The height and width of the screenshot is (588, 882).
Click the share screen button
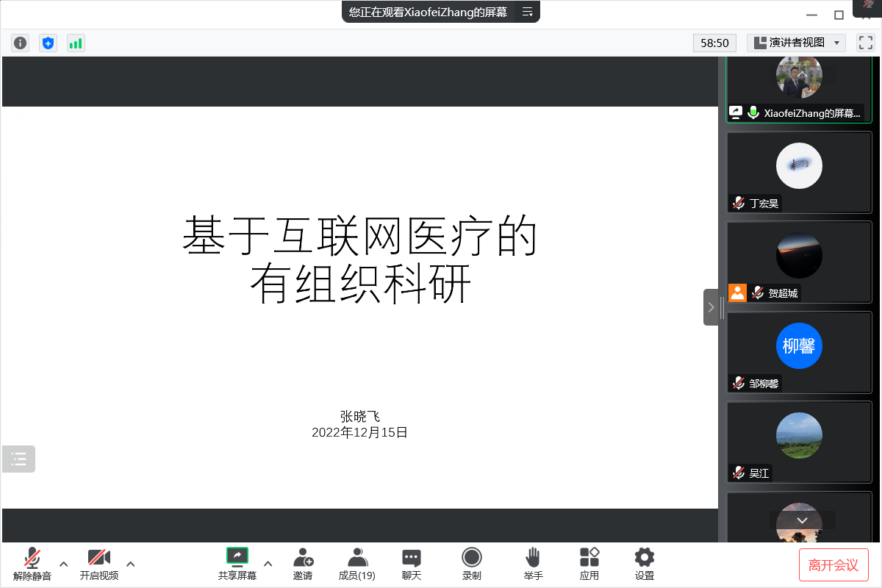pyautogui.click(x=237, y=563)
